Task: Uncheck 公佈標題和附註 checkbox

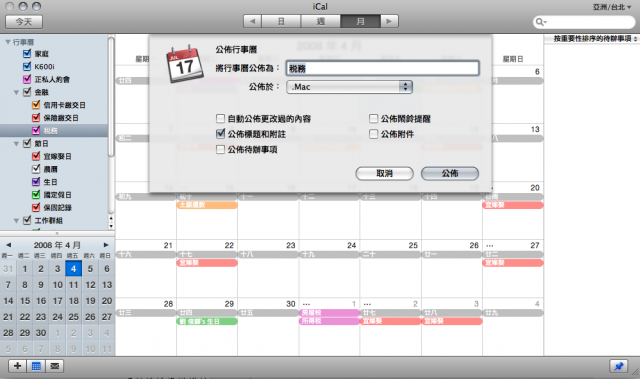Action: click(220, 134)
